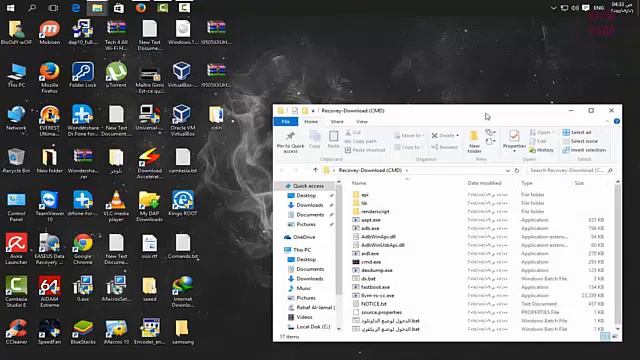
Task: Select the Kingo ROOT desktop icon
Action: (182, 203)
